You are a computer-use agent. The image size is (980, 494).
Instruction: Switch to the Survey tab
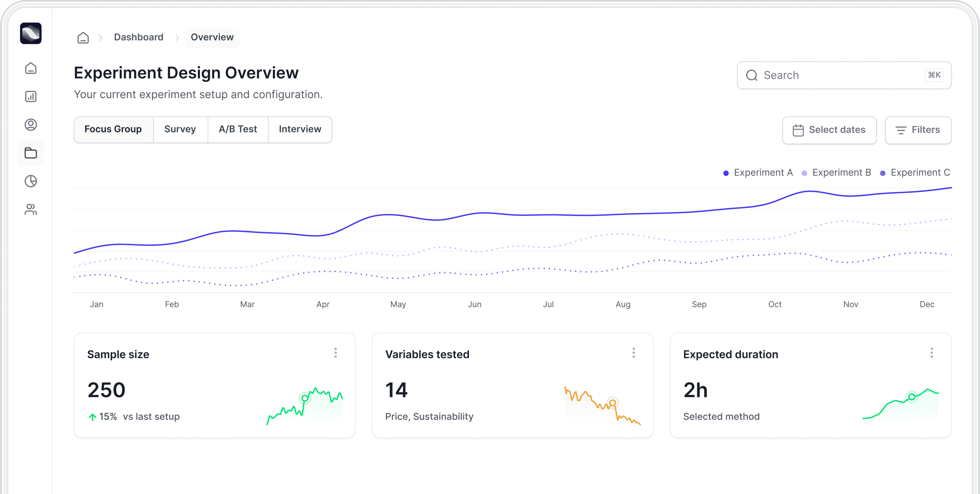[180, 129]
